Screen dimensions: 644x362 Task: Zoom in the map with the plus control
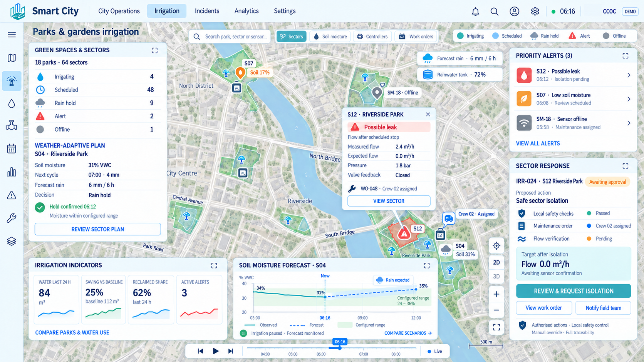pos(496,294)
